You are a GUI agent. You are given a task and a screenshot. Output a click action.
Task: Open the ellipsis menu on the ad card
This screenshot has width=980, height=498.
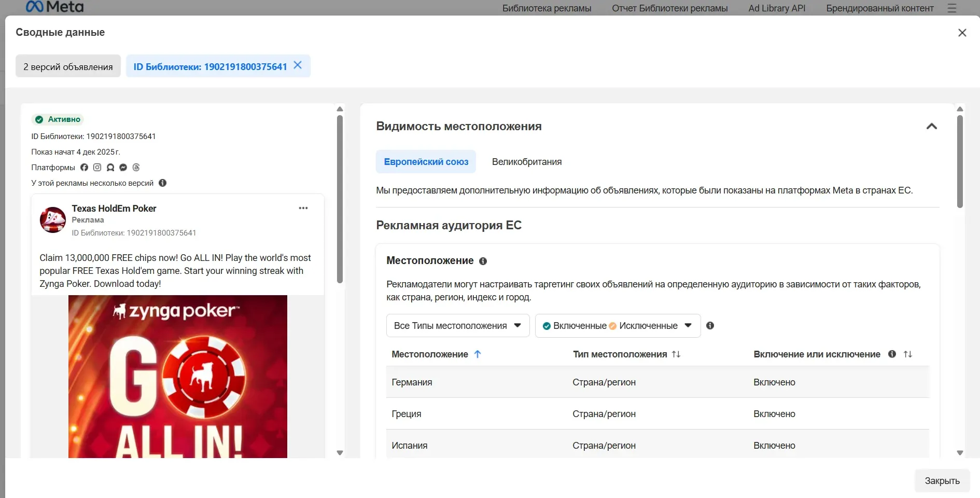click(x=303, y=208)
